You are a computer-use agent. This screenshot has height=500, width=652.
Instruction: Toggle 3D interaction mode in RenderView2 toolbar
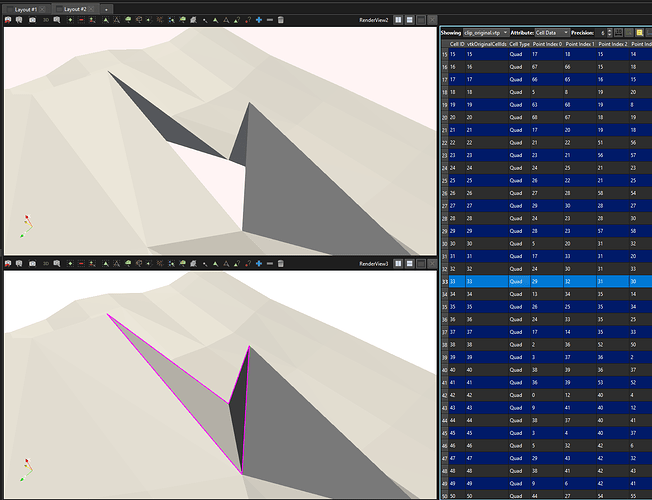[x=46, y=20]
